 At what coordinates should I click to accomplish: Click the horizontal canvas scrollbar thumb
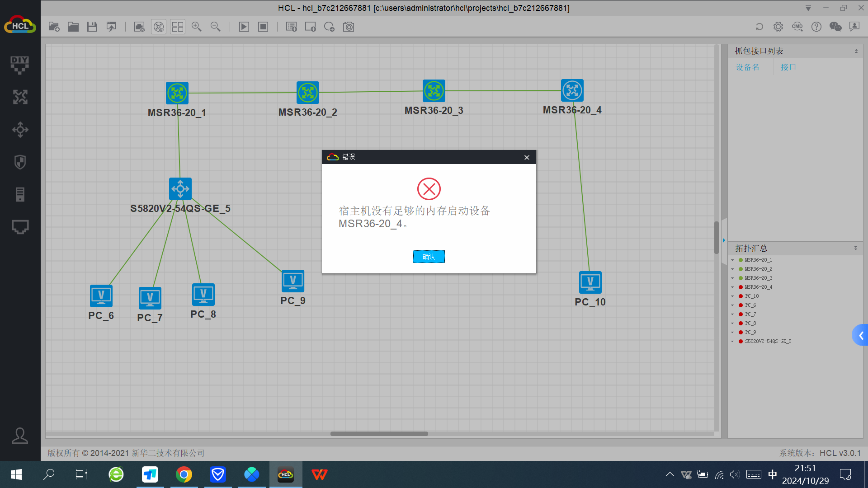(x=379, y=434)
